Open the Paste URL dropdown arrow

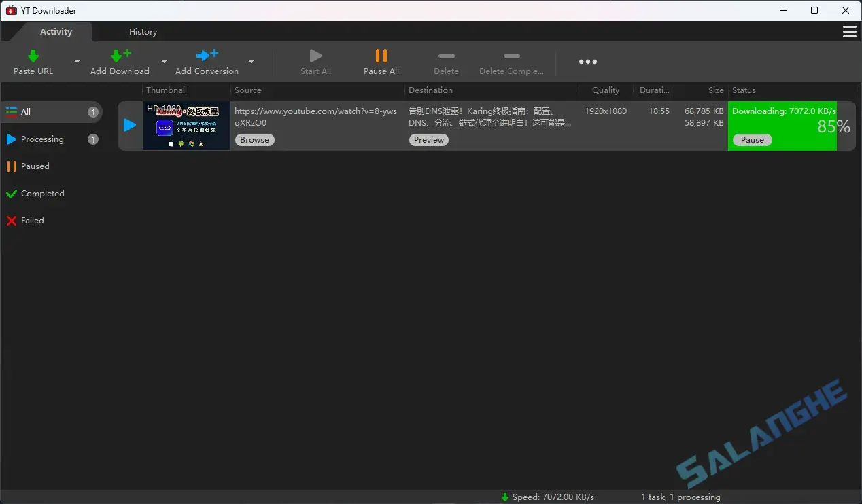77,60
